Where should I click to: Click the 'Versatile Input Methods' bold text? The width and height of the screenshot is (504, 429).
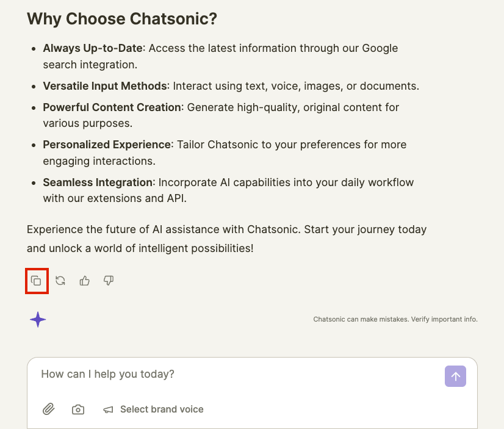point(105,86)
